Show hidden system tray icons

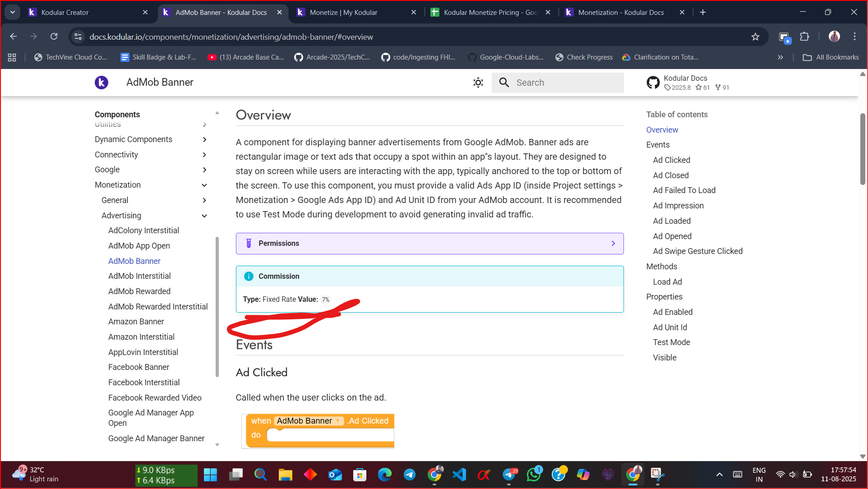(720, 475)
